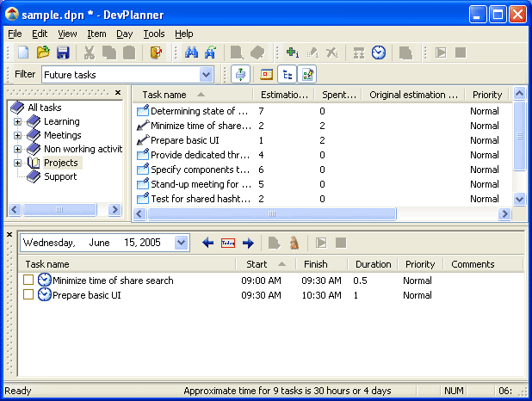Screen dimensions: 532x401
Task: Click the Add item green plus icon
Action: (x=293, y=52)
